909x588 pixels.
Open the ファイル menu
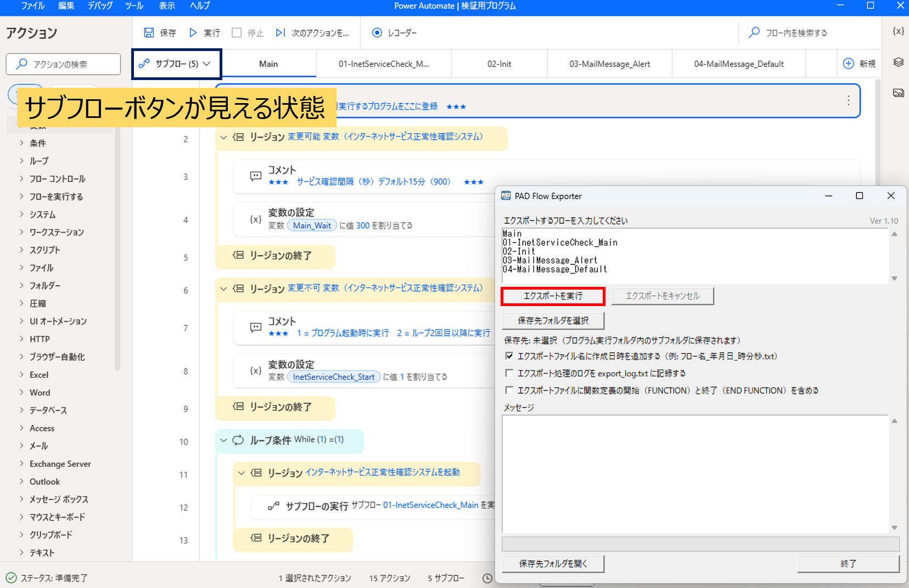tap(33, 5)
